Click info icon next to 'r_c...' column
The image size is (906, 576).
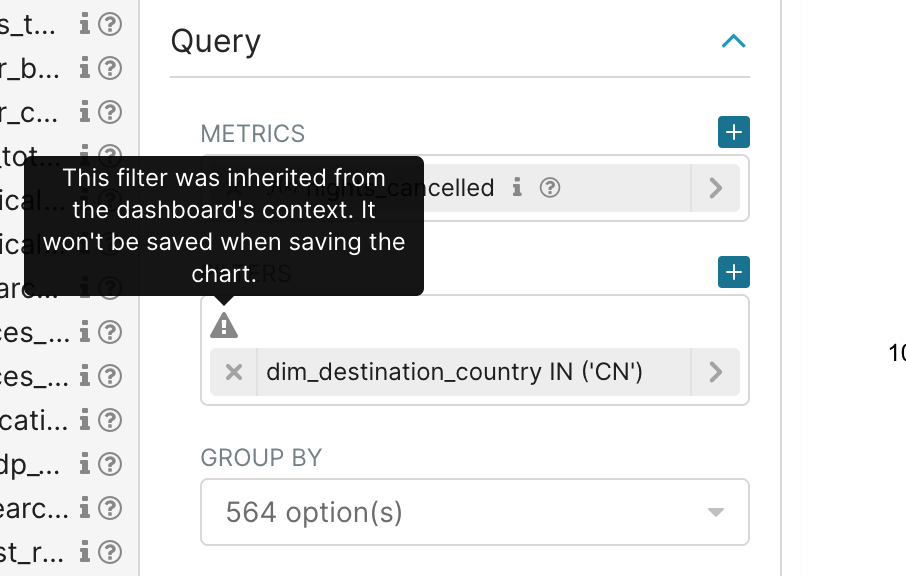(x=85, y=112)
